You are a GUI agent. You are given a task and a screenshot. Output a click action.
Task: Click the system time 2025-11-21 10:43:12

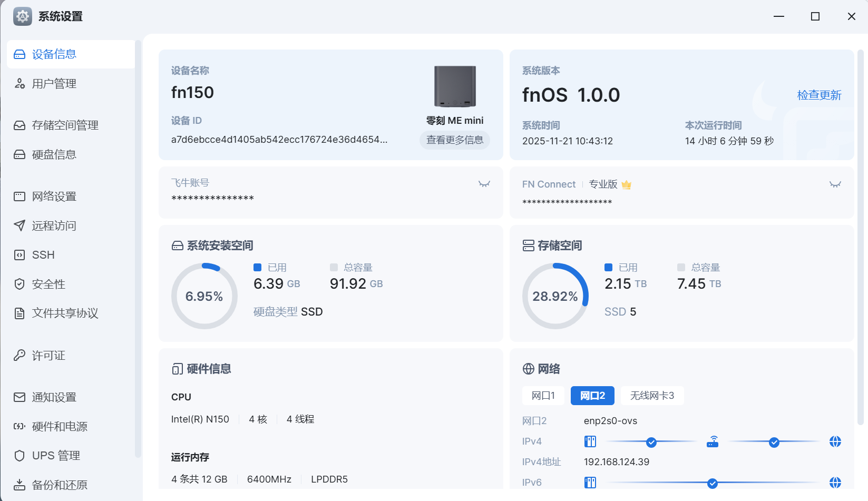pos(568,141)
